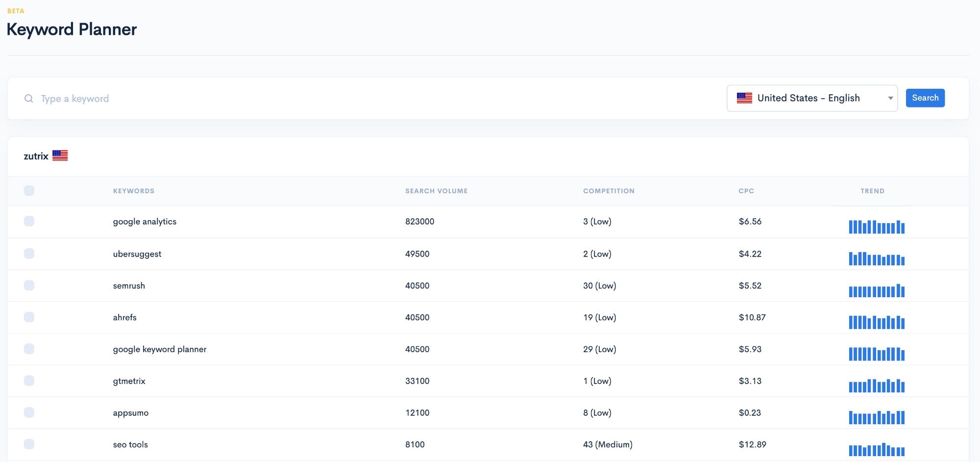Click the CPC value $0.23
The width and height of the screenshot is (980, 462).
[x=750, y=412]
